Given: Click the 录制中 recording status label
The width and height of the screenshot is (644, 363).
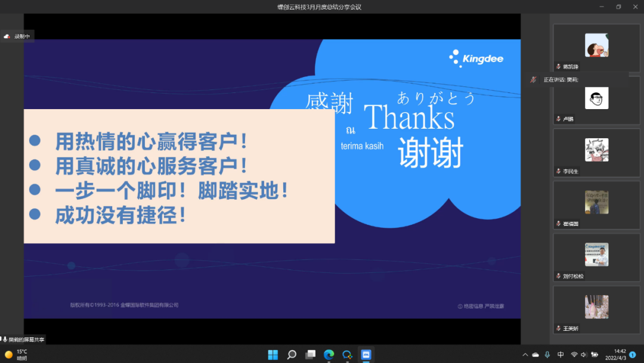Looking at the screenshot, I should click(x=22, y=36).
